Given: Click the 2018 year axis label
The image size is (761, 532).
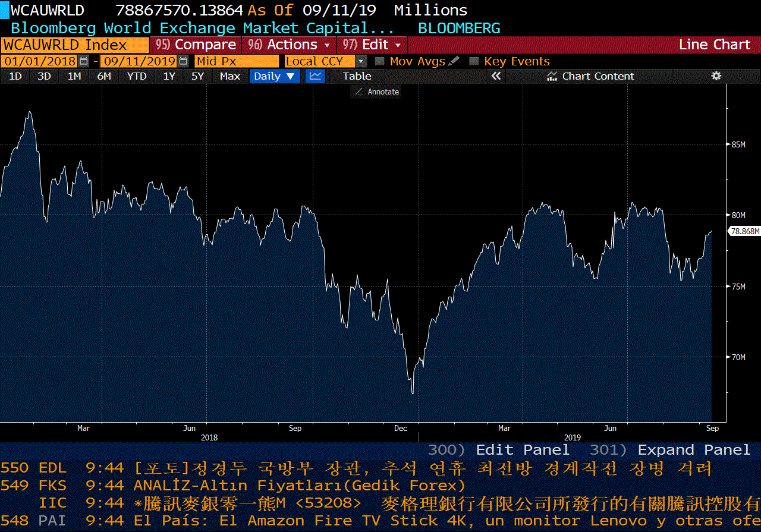Looking at the screenshot, I should click(209, 437).
